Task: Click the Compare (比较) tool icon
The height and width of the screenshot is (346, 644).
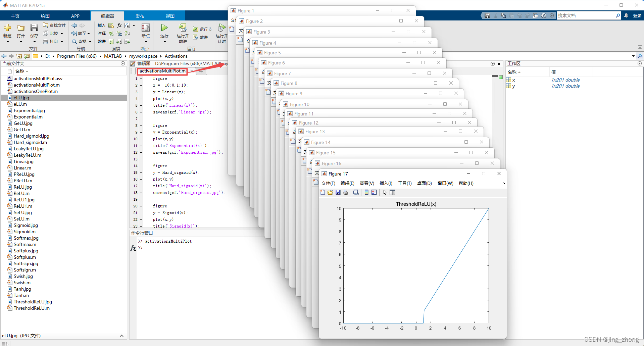Action: [x=46, y=33]
